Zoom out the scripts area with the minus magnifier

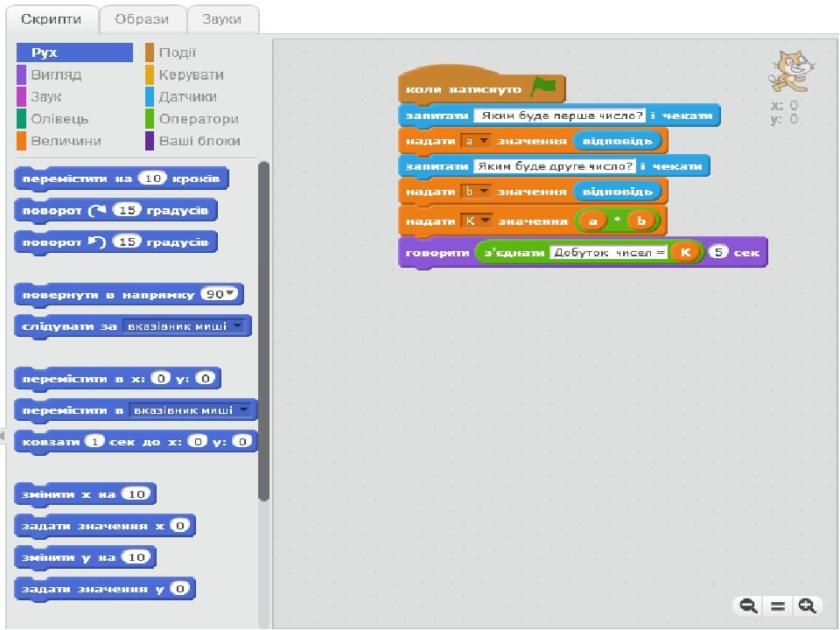pos(748,605)
